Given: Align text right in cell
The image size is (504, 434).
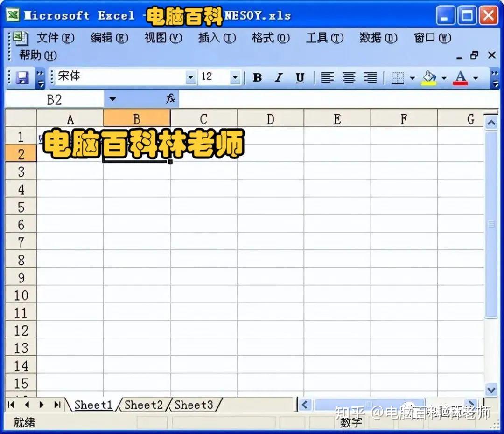Looking at the screenshot, I should [370, 78].
